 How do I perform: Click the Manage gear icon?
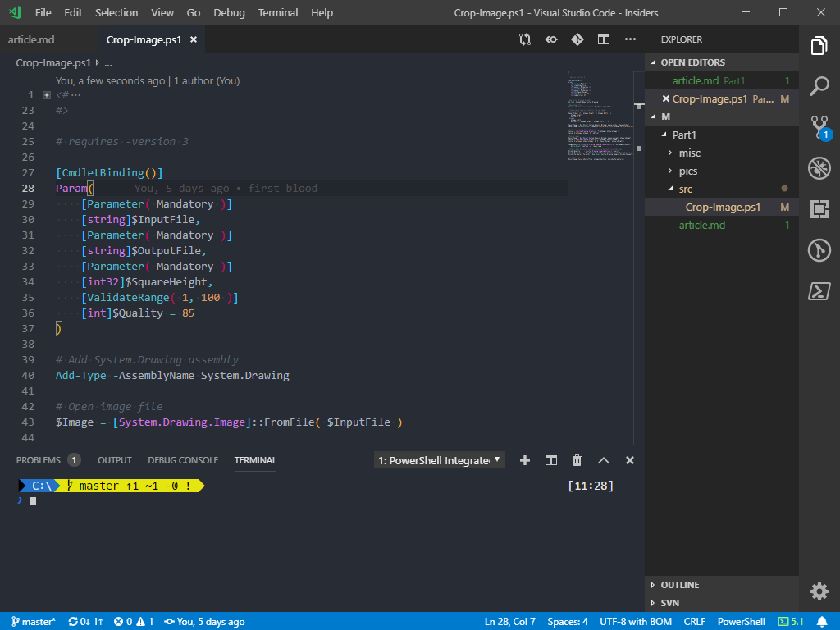tap(819, 591)
